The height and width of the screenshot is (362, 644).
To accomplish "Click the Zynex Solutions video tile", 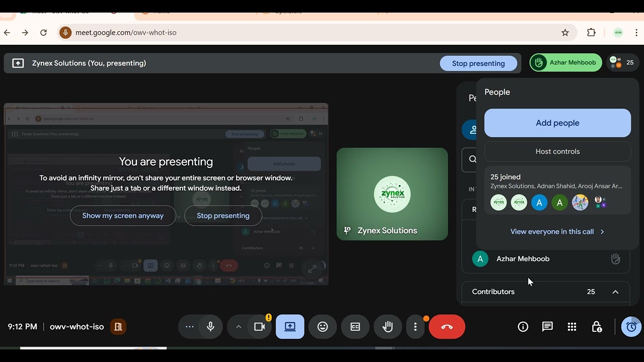I will click(392, 194).
